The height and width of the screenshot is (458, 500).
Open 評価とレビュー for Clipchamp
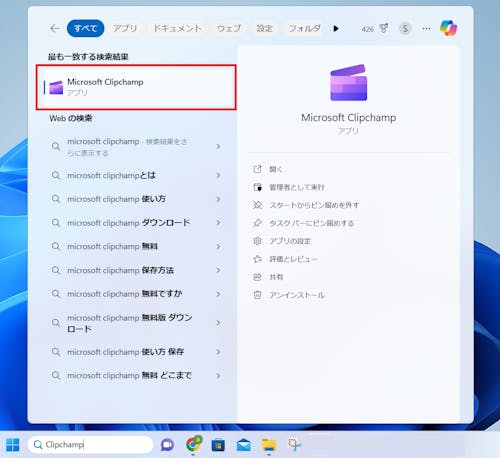pos(293,259)
